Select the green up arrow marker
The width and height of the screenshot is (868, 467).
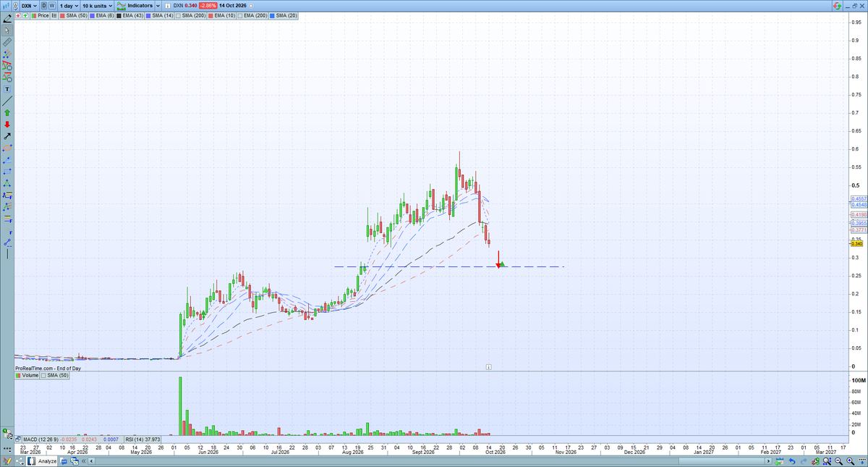click(7, 112)
